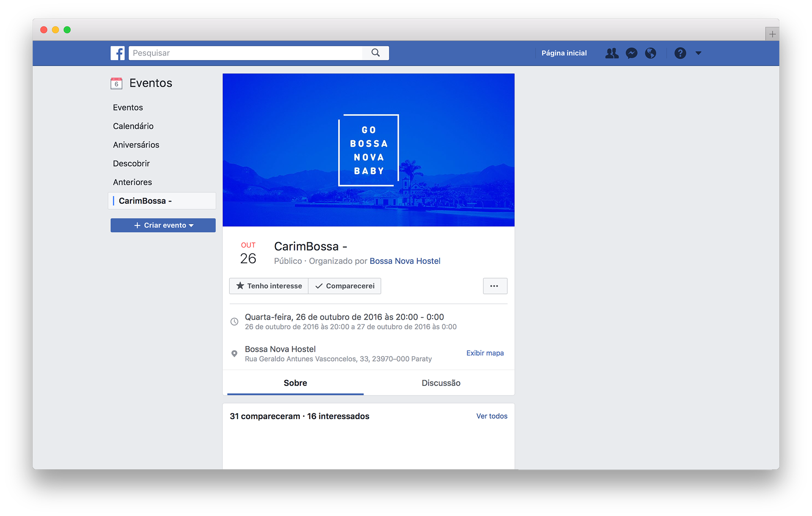Screen dimensions: 812x516
Task: Open the Criar evento dropdown
Action: [163, 225]
